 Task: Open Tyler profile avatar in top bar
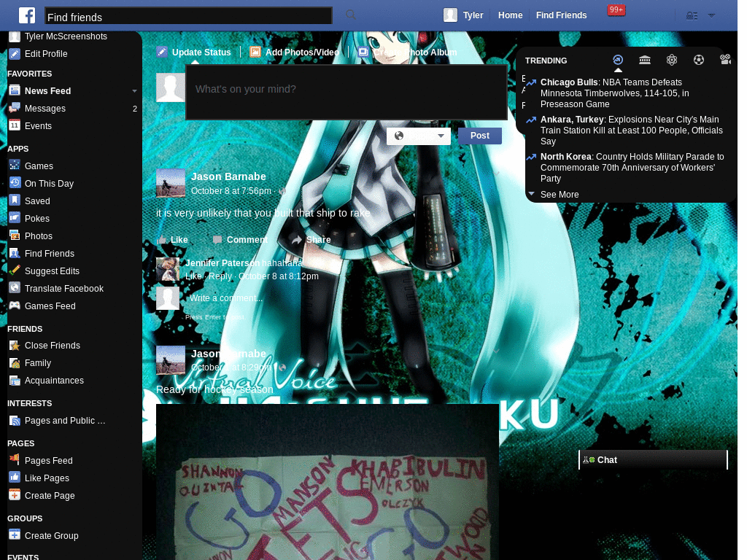tap(450, 15)
